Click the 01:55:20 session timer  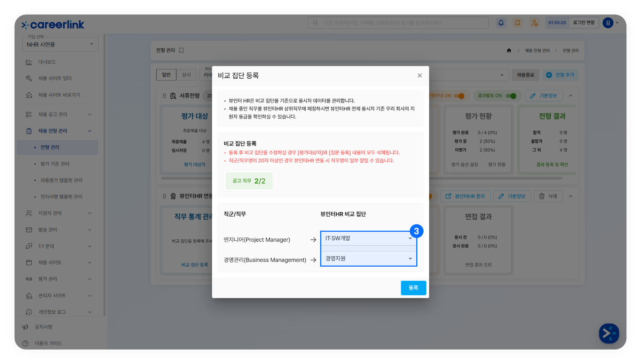(x=557, y=23)
